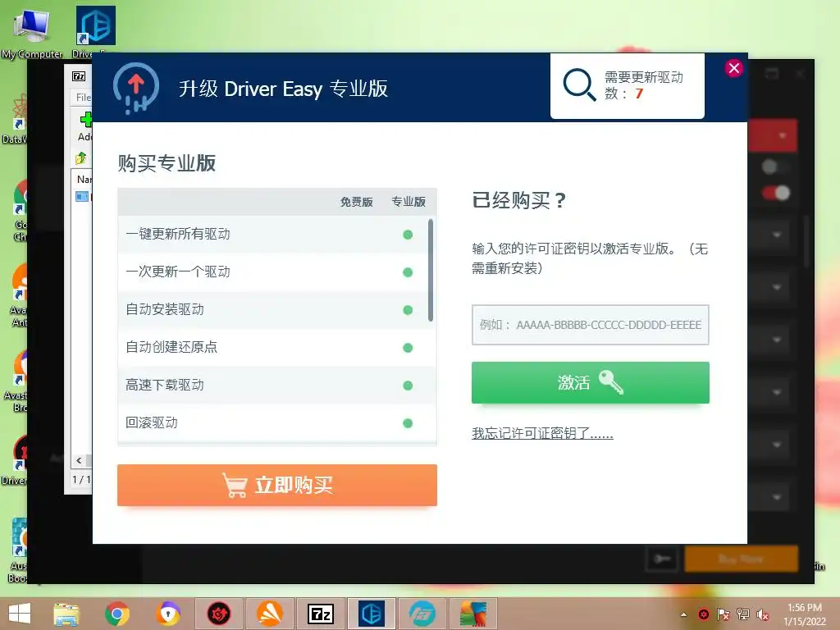Open the orange Avast Antivirus taskbar icon
Image resolution: width=840 pixels, height=630 pixels.
click(x=269, y=614)
